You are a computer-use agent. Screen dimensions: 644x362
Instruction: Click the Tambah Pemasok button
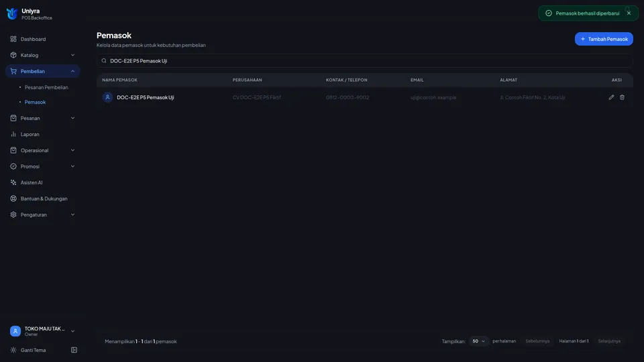point(604,39)
